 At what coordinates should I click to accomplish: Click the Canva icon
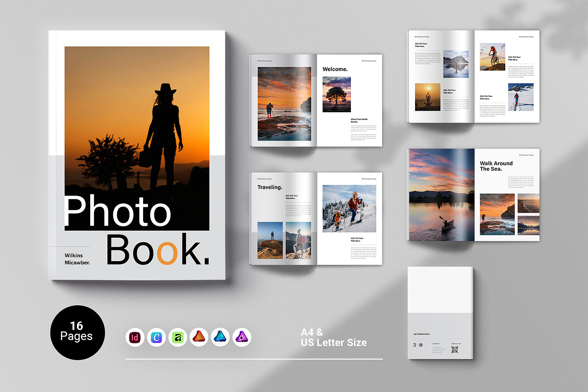[156, 337]
